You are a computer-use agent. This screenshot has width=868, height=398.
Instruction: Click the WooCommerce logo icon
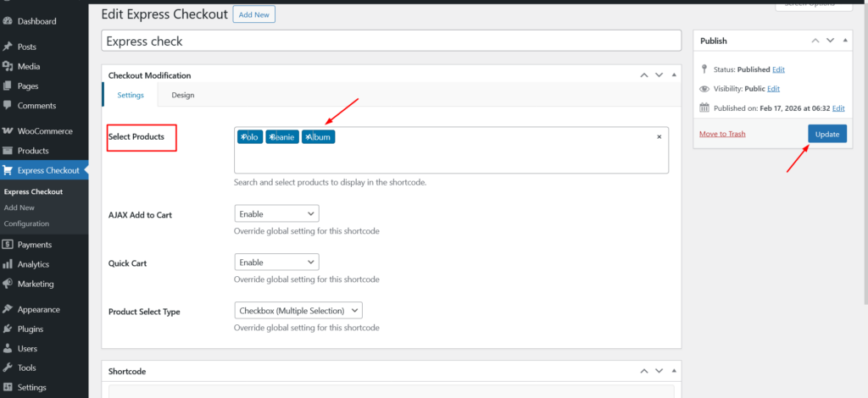tap(8, 131)
